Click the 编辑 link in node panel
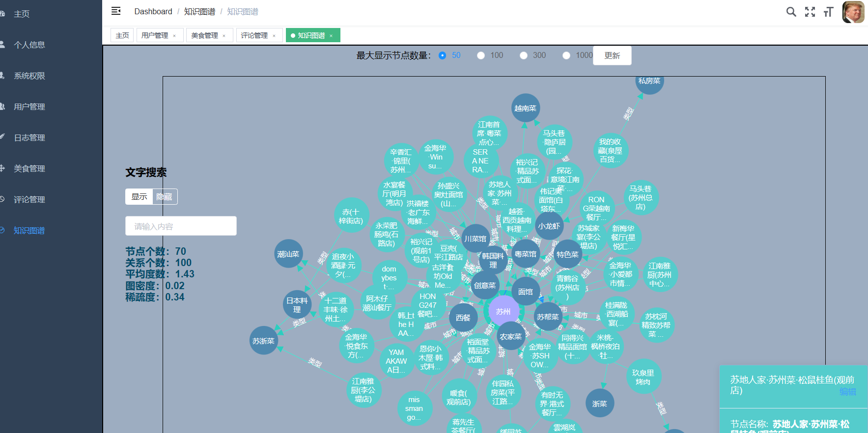The image size is (868, 433). (848, 391)
